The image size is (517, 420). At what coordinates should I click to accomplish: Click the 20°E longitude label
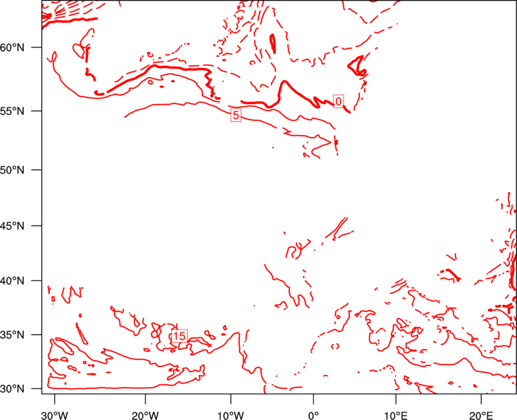(x=481, y=415)
